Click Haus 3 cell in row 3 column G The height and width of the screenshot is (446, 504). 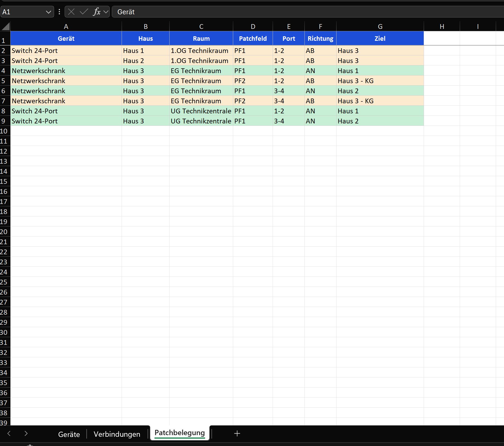[x=380, y=60]
